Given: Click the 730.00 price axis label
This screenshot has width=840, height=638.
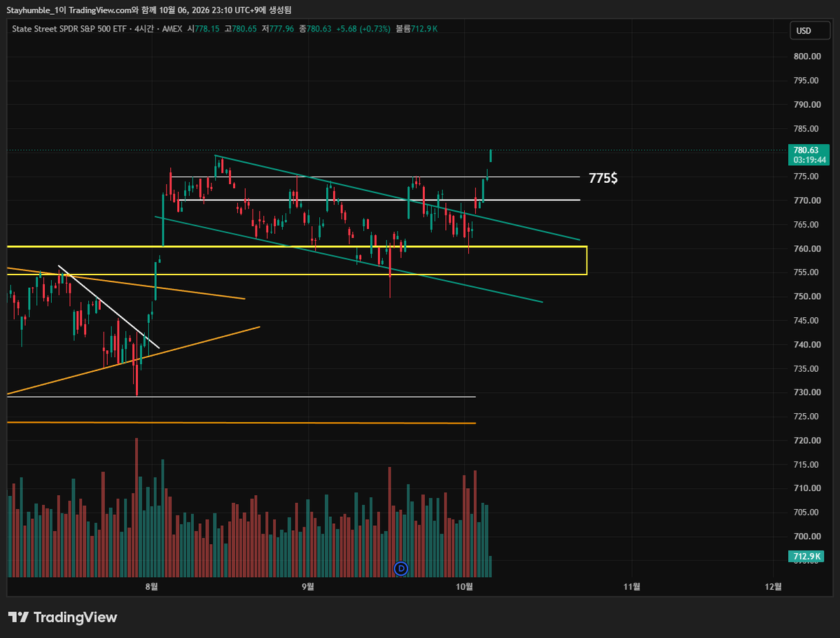Looking at the screenshot, I should 807,392.
